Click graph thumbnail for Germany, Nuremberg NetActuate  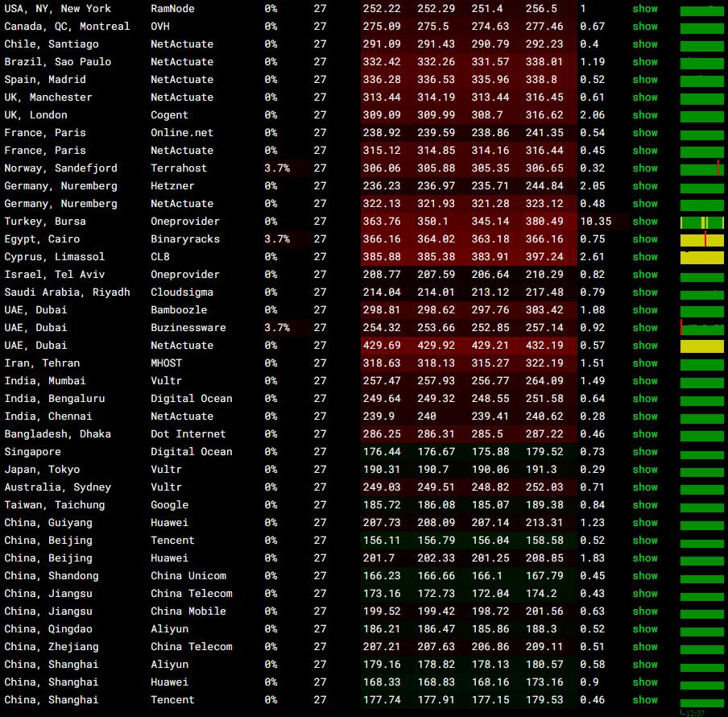[x=702, y=205]
